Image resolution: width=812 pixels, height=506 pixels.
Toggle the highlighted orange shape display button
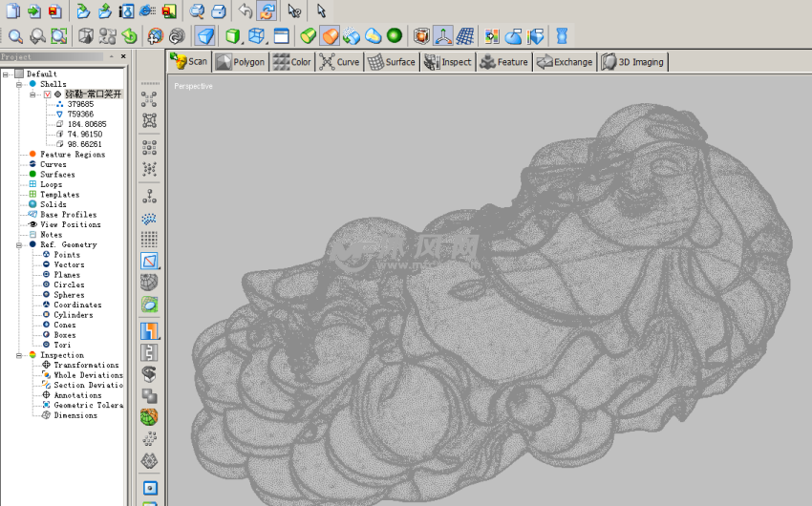[329, 36]
